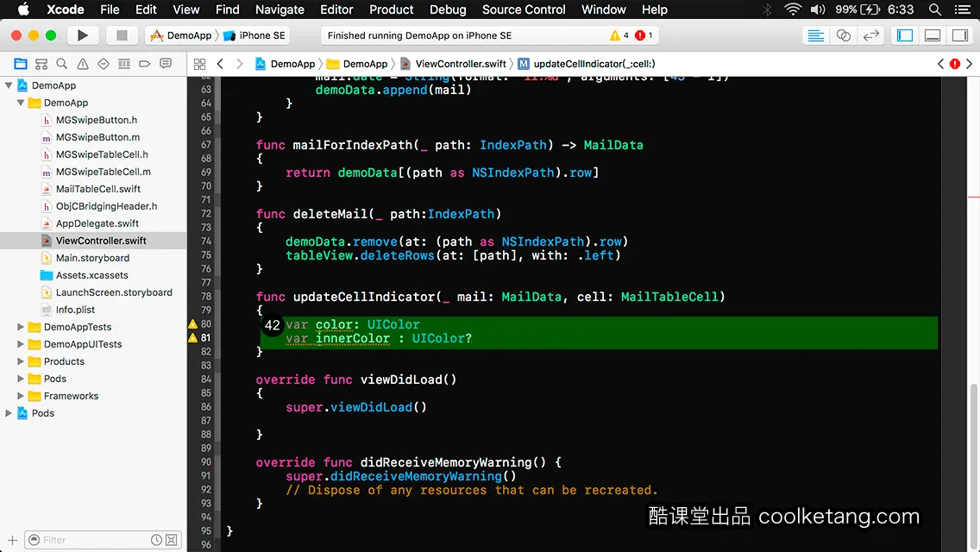
Task: Jump to previous issue arrow
Action: pyautogui.click(x=940, y=64)
